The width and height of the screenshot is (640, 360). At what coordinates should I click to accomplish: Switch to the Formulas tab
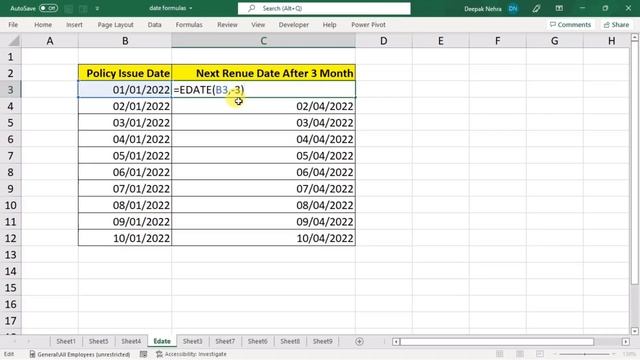pos(189,24)
